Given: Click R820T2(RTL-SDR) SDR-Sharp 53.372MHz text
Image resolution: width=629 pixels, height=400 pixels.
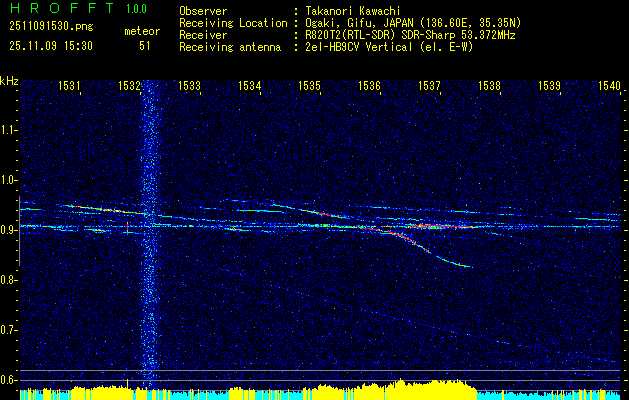Looking at the screenshot, I should (408, 35).
